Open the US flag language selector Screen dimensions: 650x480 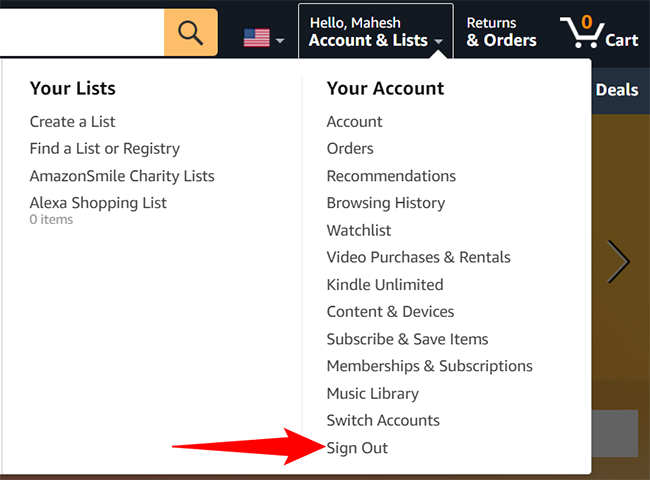coord(257,38)
